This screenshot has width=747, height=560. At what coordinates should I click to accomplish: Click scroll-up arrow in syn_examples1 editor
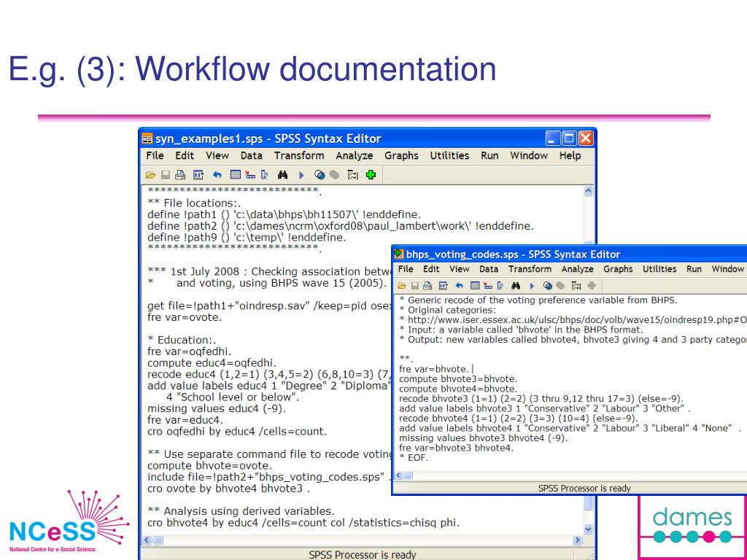[589, 192]
